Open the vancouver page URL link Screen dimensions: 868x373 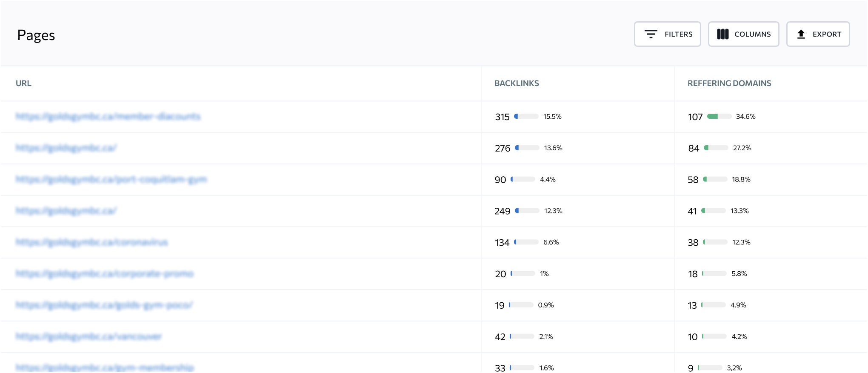[x=89, y=337]
